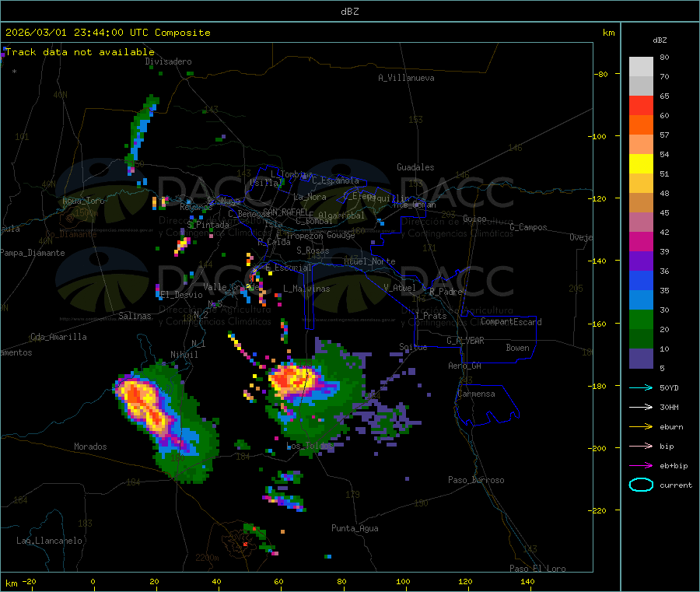Click the 'J_Prats' map label
The width and height of the screenshot is (700, 592).
coord(431,316)
